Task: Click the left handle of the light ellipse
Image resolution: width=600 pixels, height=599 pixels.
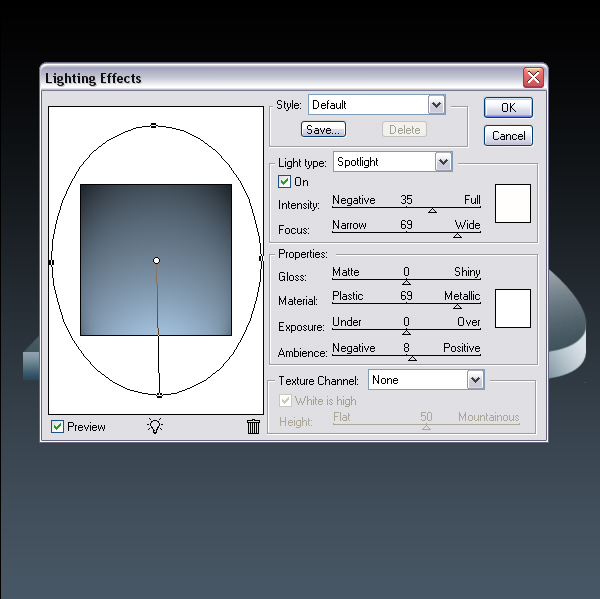Action: click(x=52, y=262)
